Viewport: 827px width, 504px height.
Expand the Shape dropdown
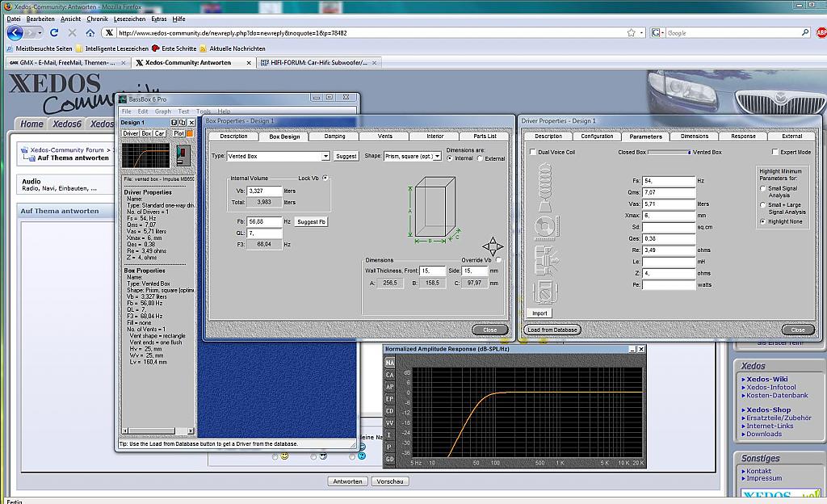[437, 156]
